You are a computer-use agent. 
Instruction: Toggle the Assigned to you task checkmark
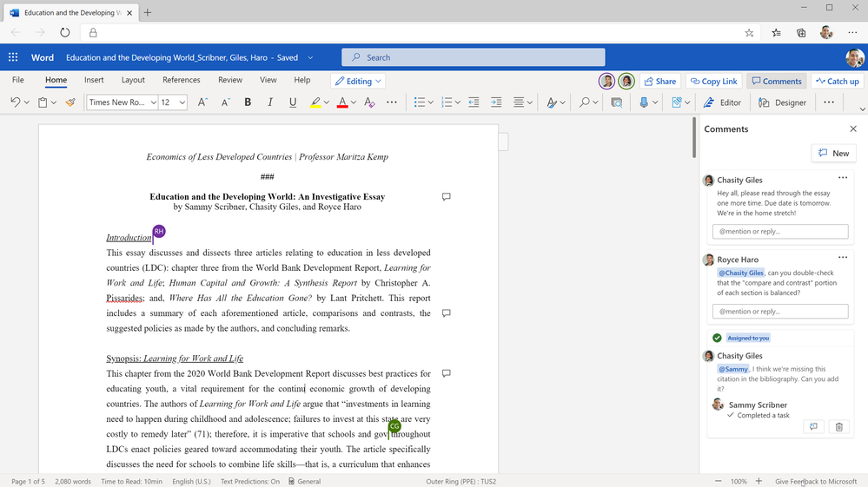point(717,338)
